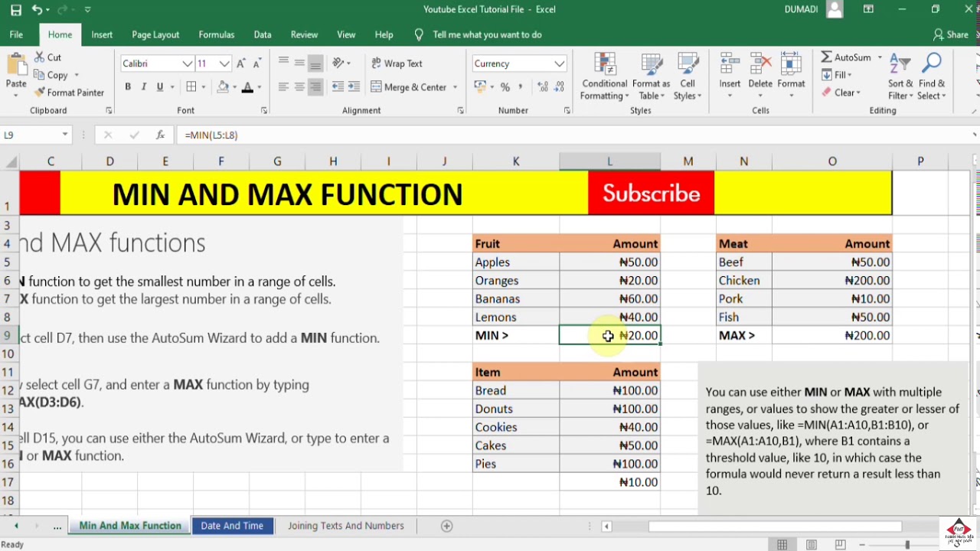Increase the font size
Viewport: 980px width, 551px height.
tap(241, 64)
